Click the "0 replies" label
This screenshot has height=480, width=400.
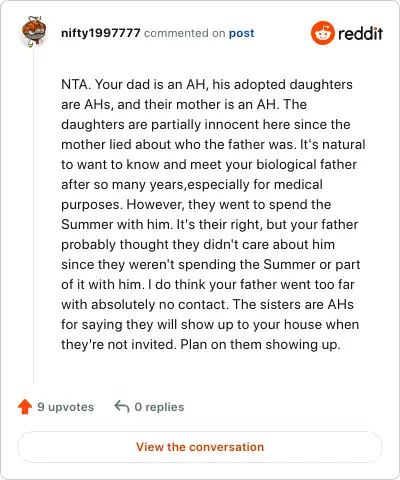pos(159,407)
